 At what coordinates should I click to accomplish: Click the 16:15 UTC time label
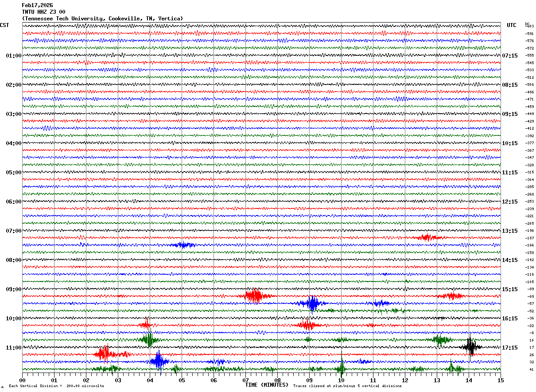pos(510,319)
